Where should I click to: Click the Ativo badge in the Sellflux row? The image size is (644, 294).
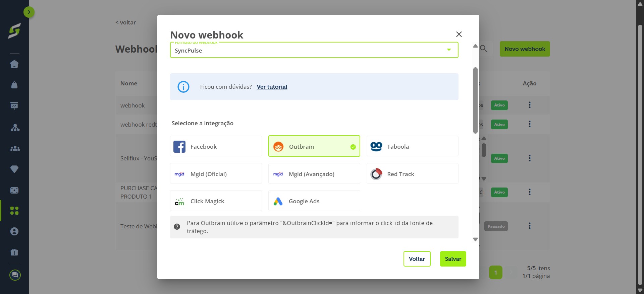499,158
